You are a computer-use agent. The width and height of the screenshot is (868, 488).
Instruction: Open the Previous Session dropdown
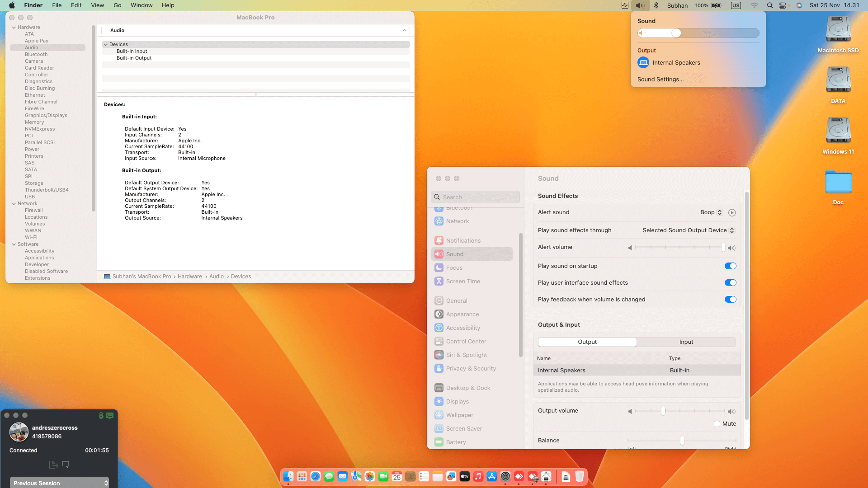click(x=60, y=483)
